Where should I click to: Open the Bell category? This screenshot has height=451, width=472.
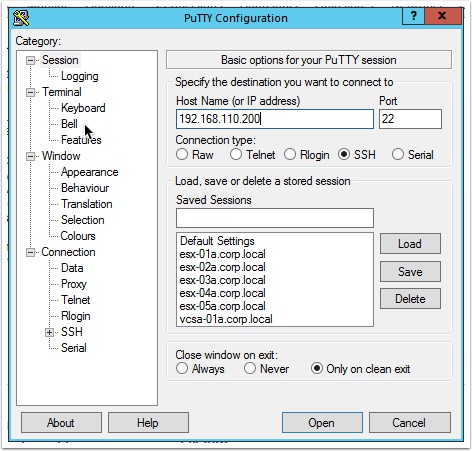[x=69, y=124]
